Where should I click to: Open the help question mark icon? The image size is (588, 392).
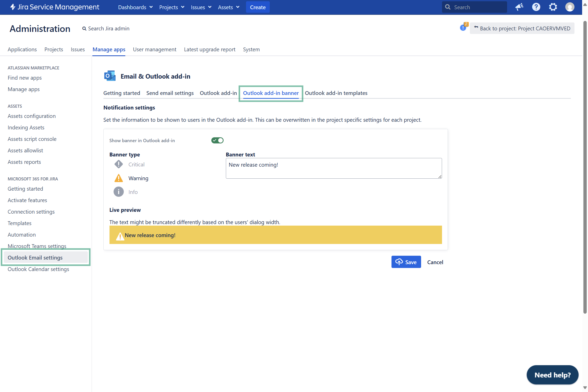[536, 7]
